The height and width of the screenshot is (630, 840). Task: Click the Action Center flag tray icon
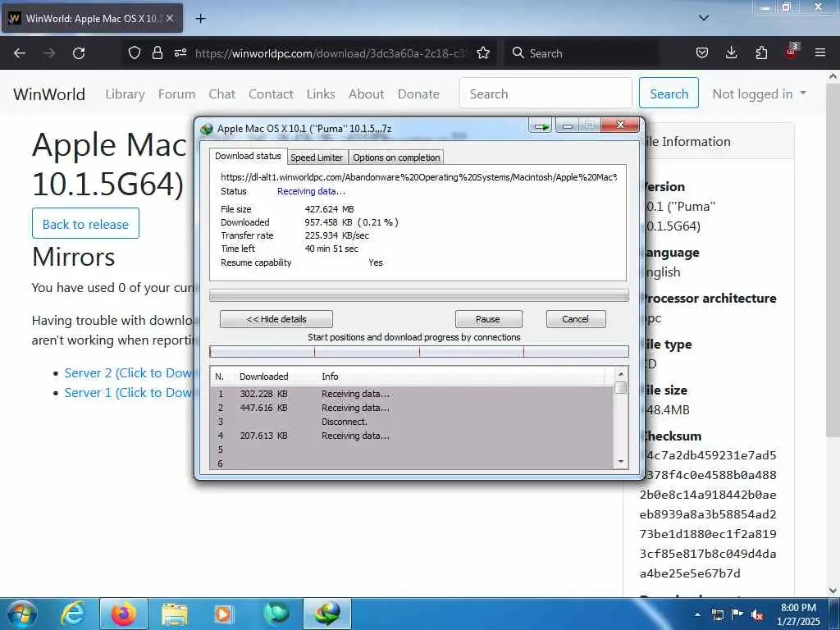737,614
